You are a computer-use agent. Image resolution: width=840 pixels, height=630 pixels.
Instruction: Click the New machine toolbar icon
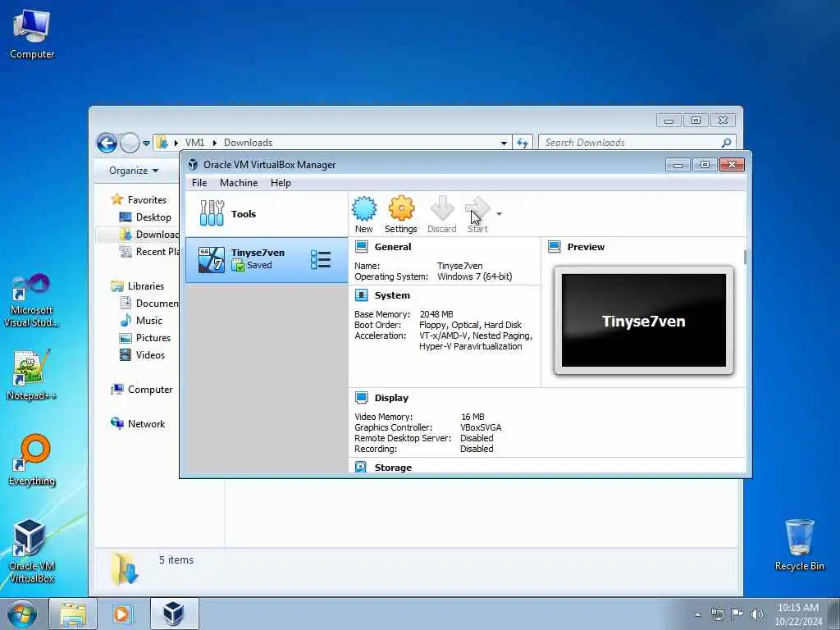point(363,214)
